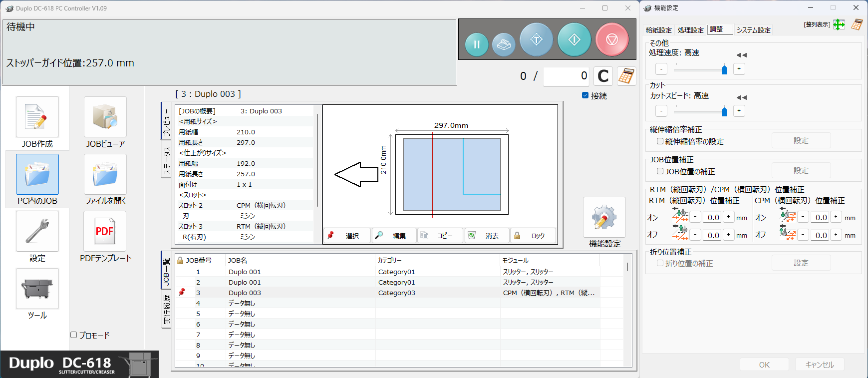Open the PDFテンプレート icon
This screenshot has height=378, width=868.
tap(105, 231)
